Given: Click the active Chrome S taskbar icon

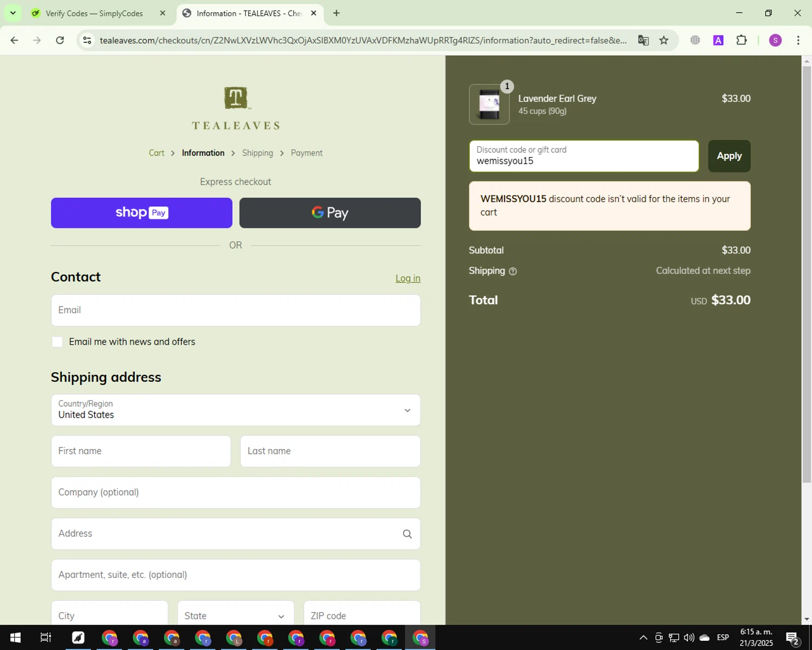Looking at the screenshot, I should point(421,638).
